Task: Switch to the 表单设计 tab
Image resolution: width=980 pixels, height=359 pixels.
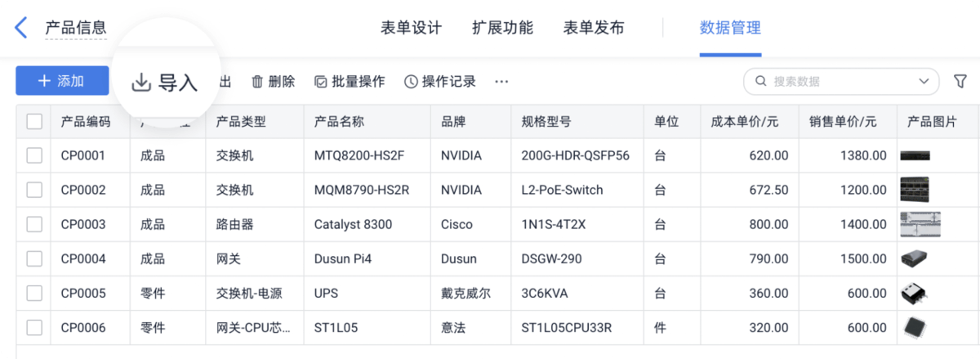Action: click(x=411, y=28)
